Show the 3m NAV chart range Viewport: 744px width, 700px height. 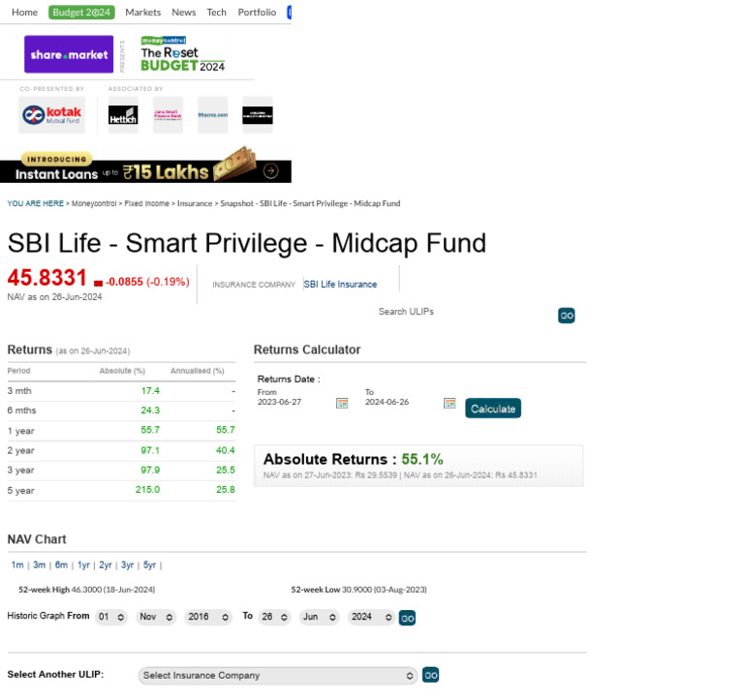40,564
